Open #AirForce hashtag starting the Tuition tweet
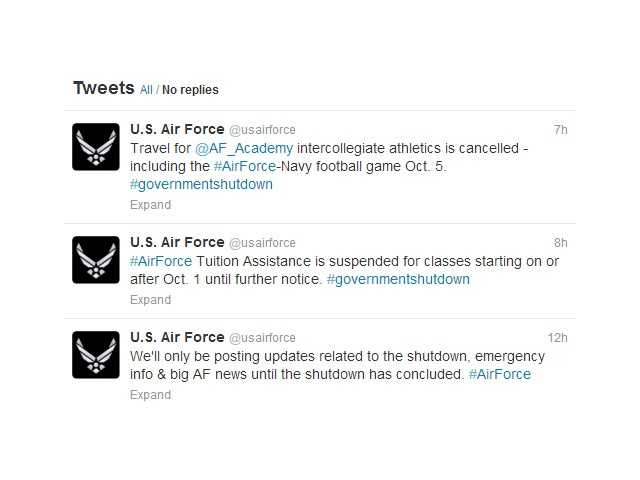 [161, 261]
